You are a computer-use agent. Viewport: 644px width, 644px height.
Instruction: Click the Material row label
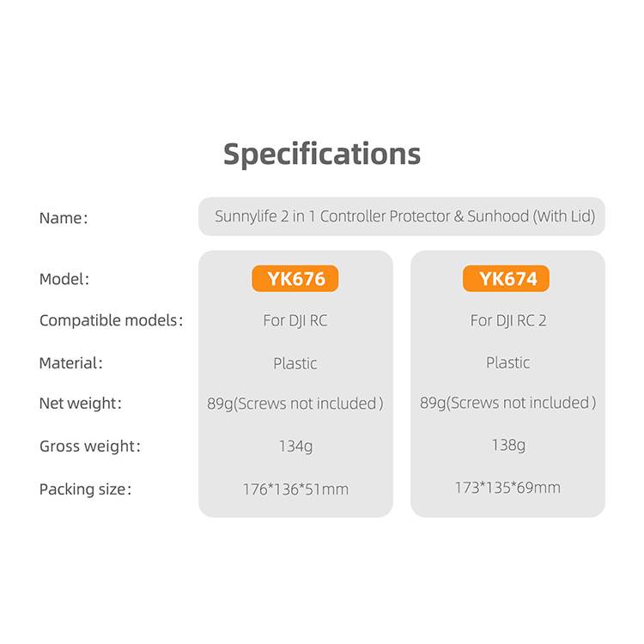[70, 363]
